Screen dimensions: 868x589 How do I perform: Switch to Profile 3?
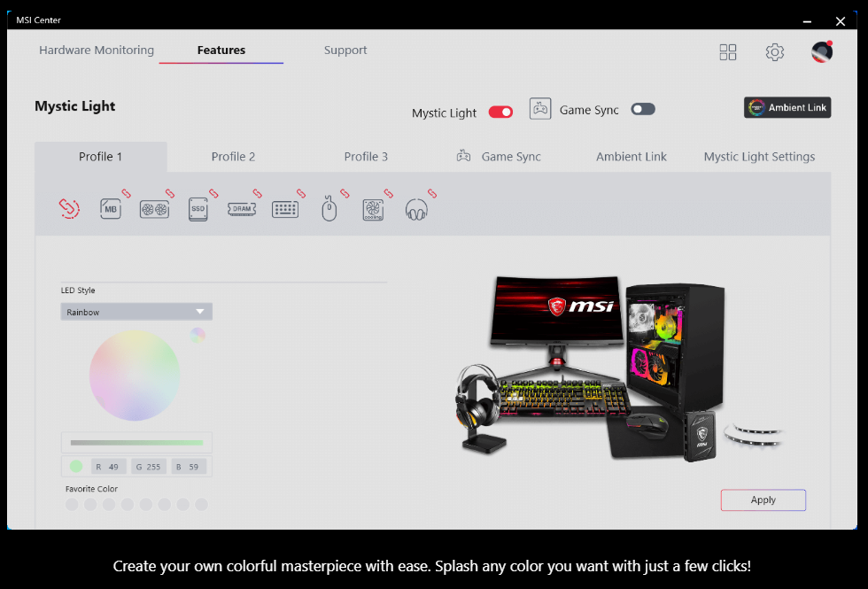(x=366, y=157)
